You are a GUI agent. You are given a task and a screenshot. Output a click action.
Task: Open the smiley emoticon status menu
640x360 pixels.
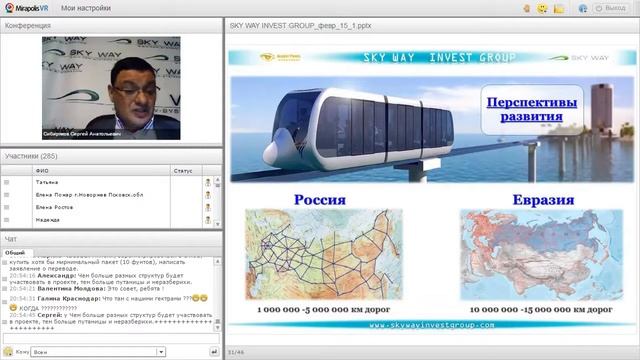(x=542, y=8)
